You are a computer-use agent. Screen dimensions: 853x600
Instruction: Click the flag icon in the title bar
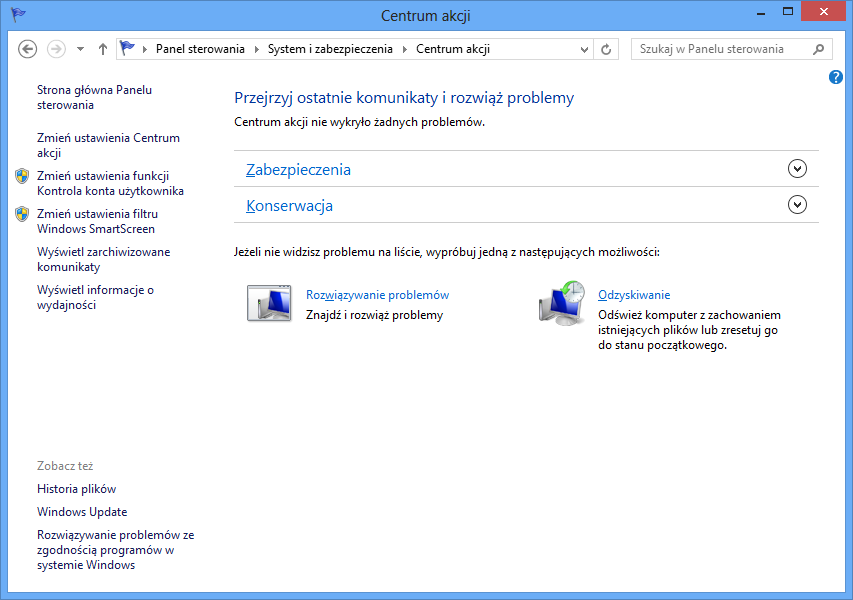pos(18,14)
